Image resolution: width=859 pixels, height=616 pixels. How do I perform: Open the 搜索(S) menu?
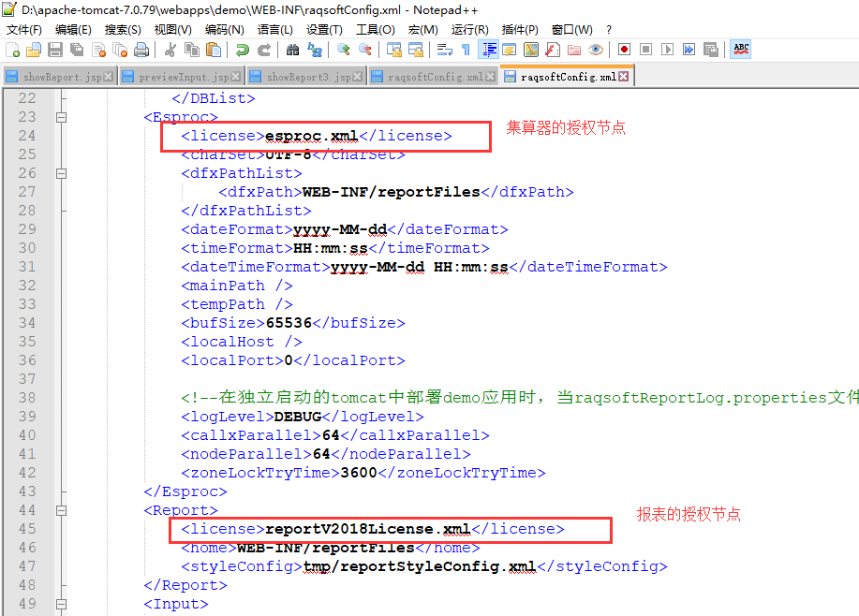click(123, 30)
